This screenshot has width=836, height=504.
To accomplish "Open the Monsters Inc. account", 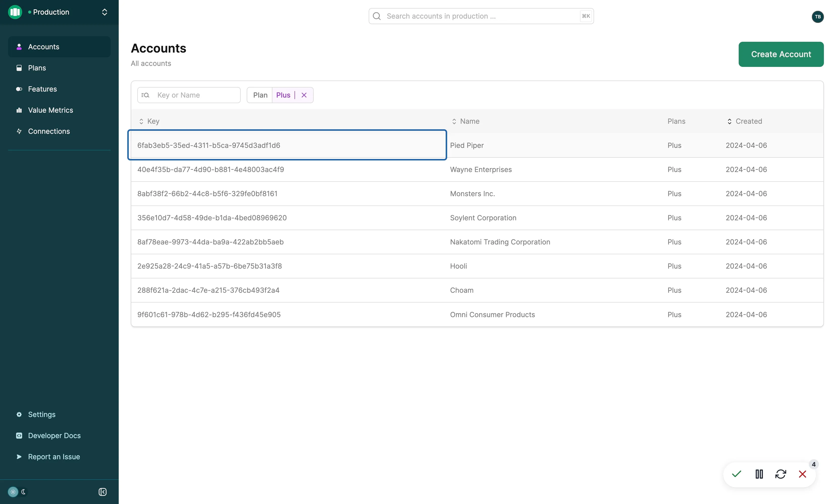I will click(x=477, y=194).
